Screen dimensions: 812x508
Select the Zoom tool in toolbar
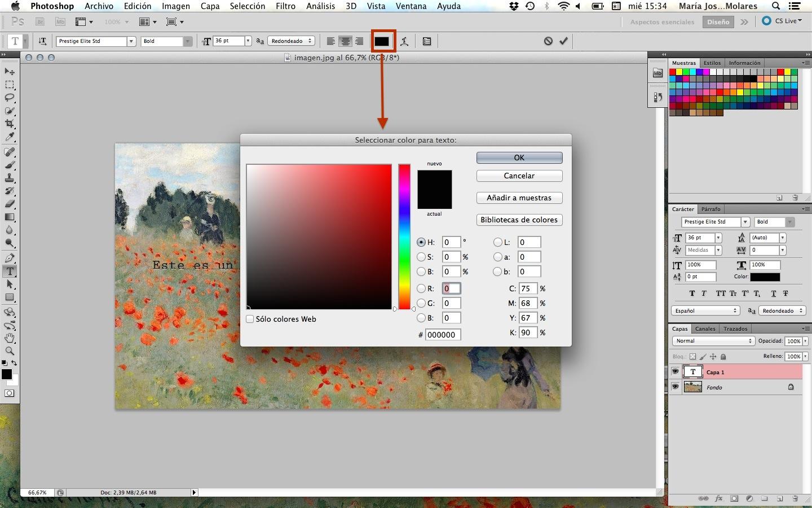[x=10, y=351]
